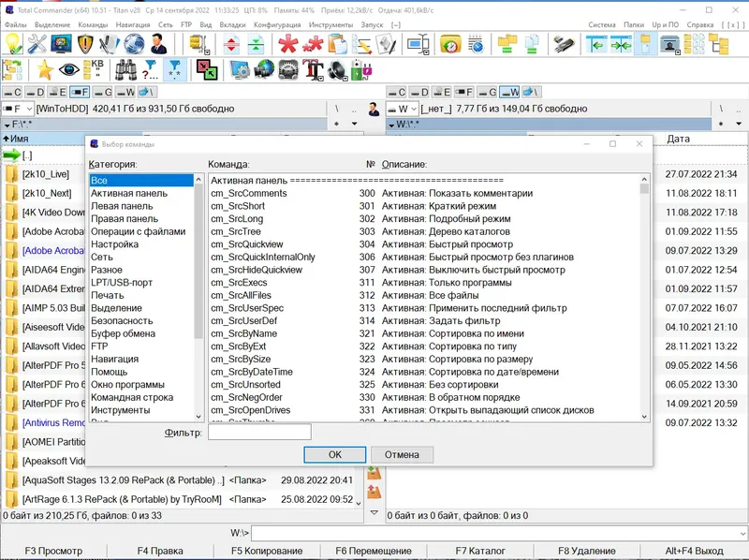
Task: Click the user icon beside left drive info
Action: pyautogui.click(x=374, y=109)
